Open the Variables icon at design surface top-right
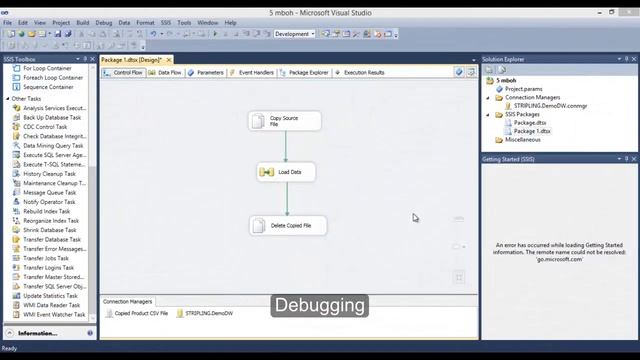Image resolution: width=640 pixels, height=360 pixels. point(459,72)
